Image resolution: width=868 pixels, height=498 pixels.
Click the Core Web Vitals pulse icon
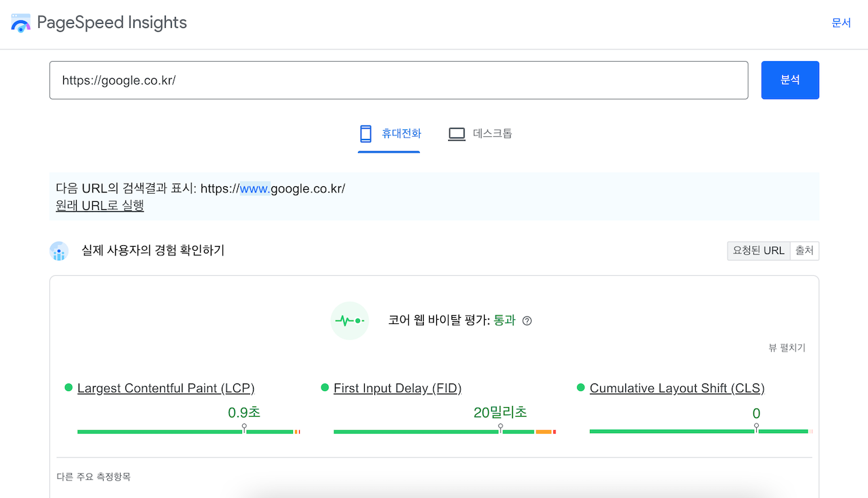pos(349,320)
